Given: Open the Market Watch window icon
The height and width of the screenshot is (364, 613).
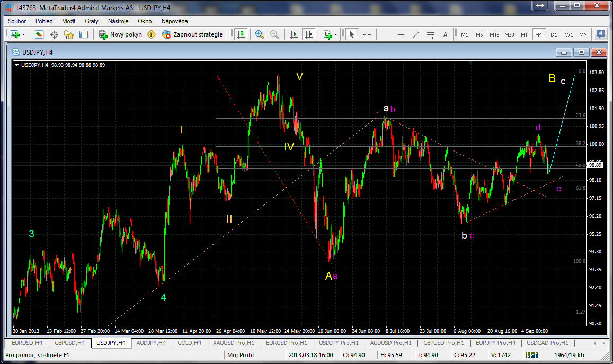Looking at the screenshot, I should (39, 34).
